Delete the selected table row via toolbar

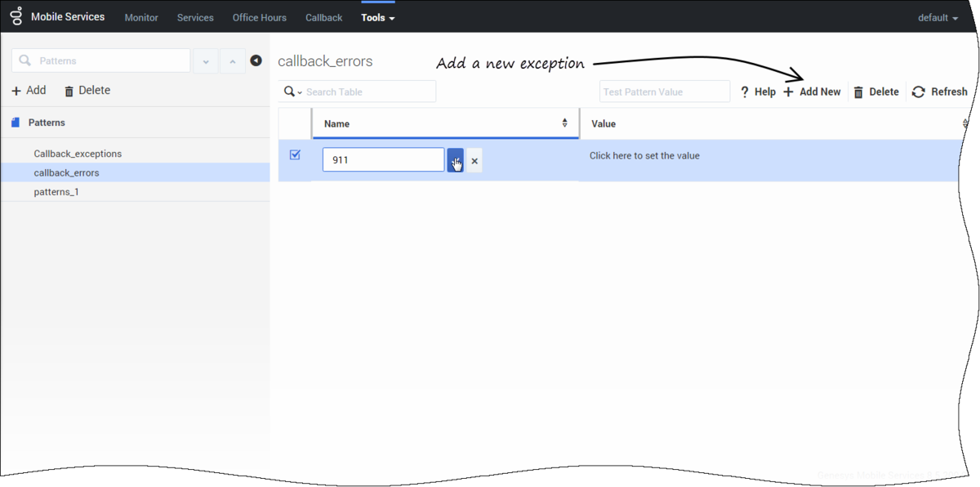tap(875, 92)
